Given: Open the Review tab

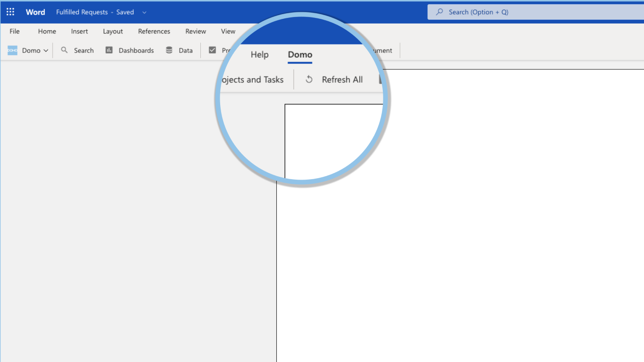Looking at the screenshot, I should pos(196,31).
